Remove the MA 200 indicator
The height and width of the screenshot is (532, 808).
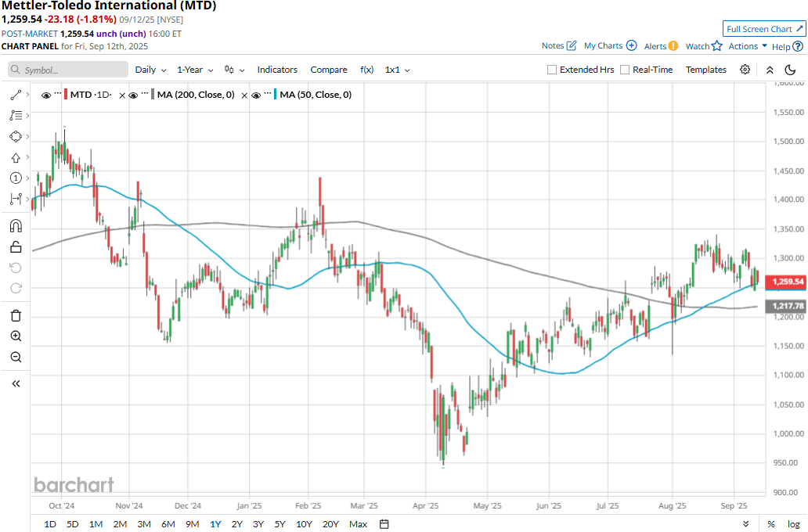244,95
